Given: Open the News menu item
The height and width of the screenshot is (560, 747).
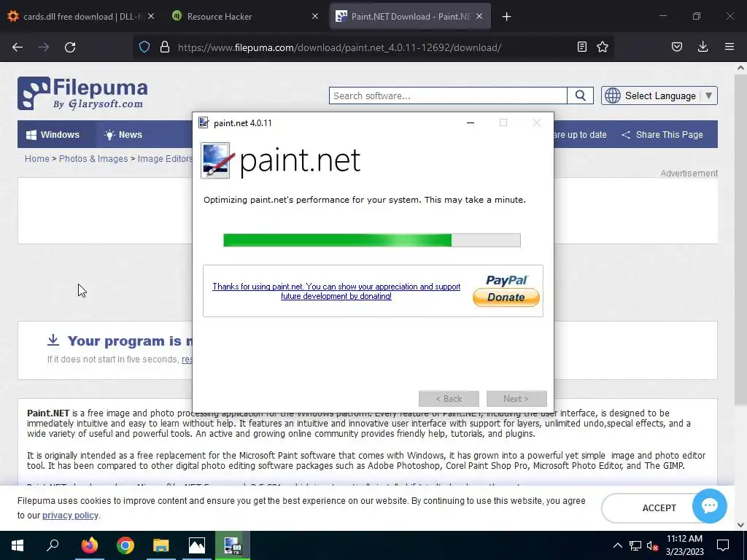Looking at the screenshot, I should [123, 135].
